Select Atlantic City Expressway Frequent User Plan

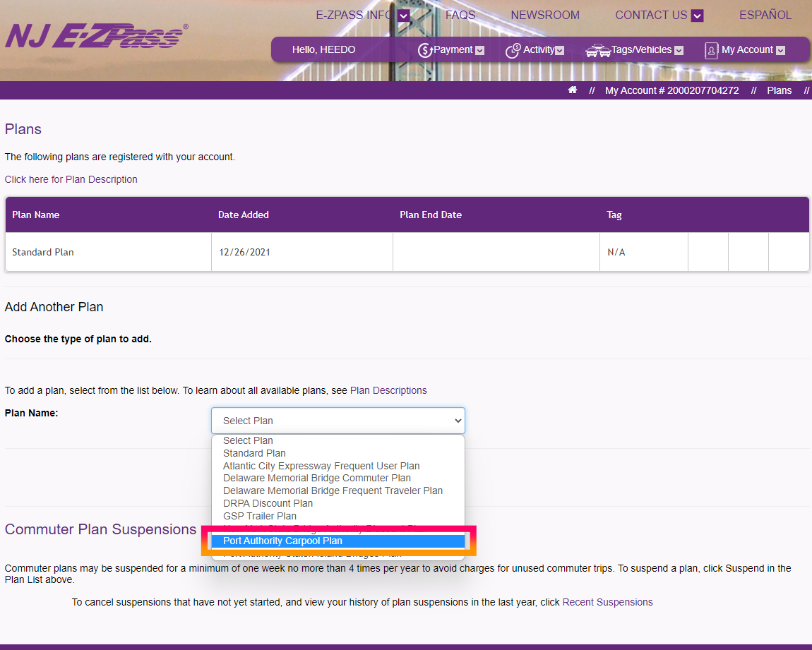tap(338, 466)
